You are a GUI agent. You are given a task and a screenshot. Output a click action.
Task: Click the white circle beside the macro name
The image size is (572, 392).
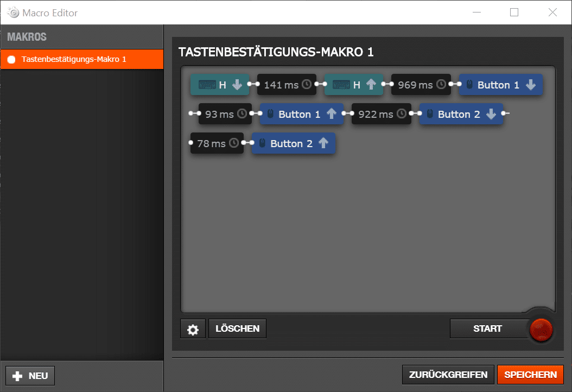(11, 59)
